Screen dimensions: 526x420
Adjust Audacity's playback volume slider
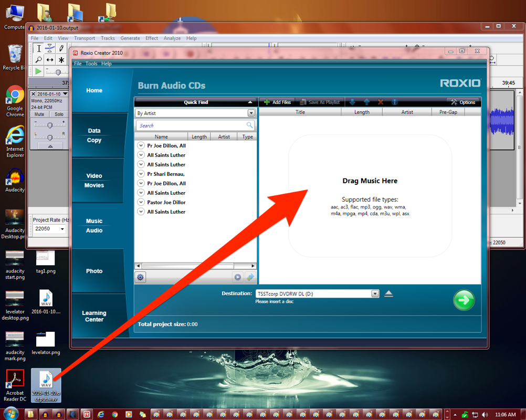tap(58, 72)
